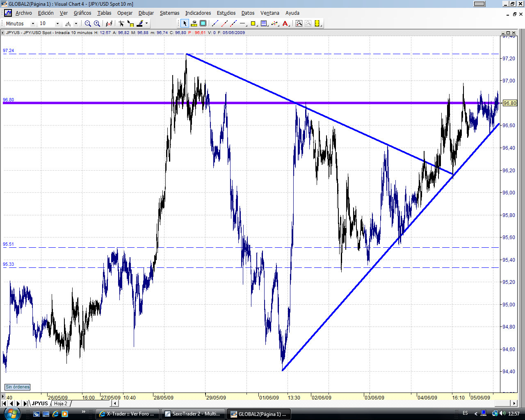Open the Archivo menu
The width and height of the screenshot is (525, 420).
pyautogui.click(x=23, y=13)
